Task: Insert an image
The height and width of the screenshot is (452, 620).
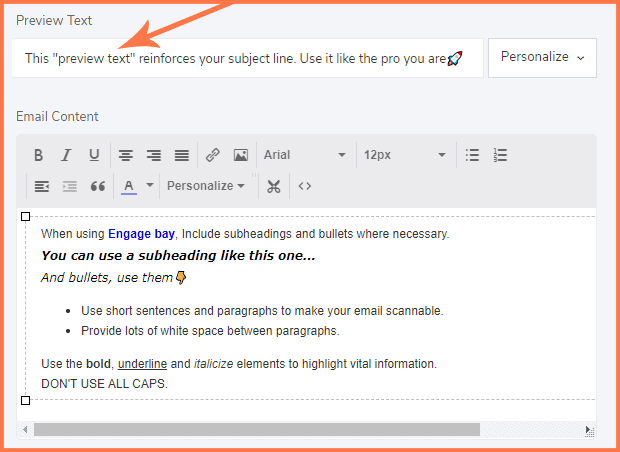Action: coord(241,155)
